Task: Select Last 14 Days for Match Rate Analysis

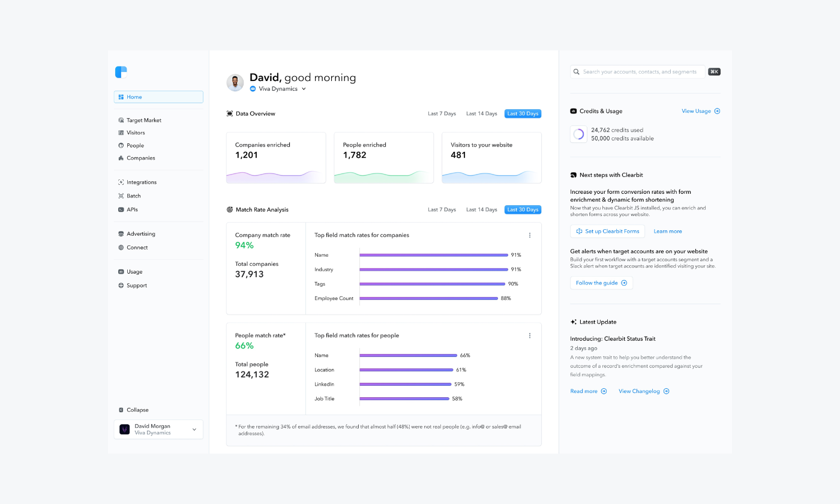Action: coord(482,209)
